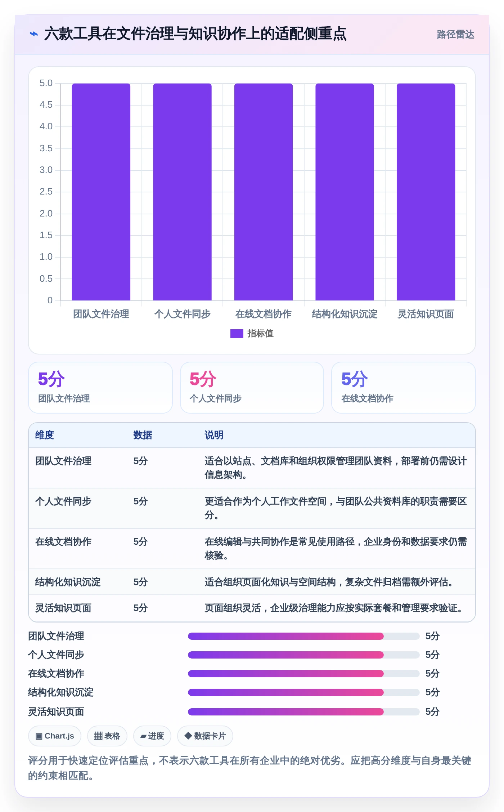Click the page title 六款工具在文件治理
This screenshot has height=812, width=504.
click(x=195, y=34)
